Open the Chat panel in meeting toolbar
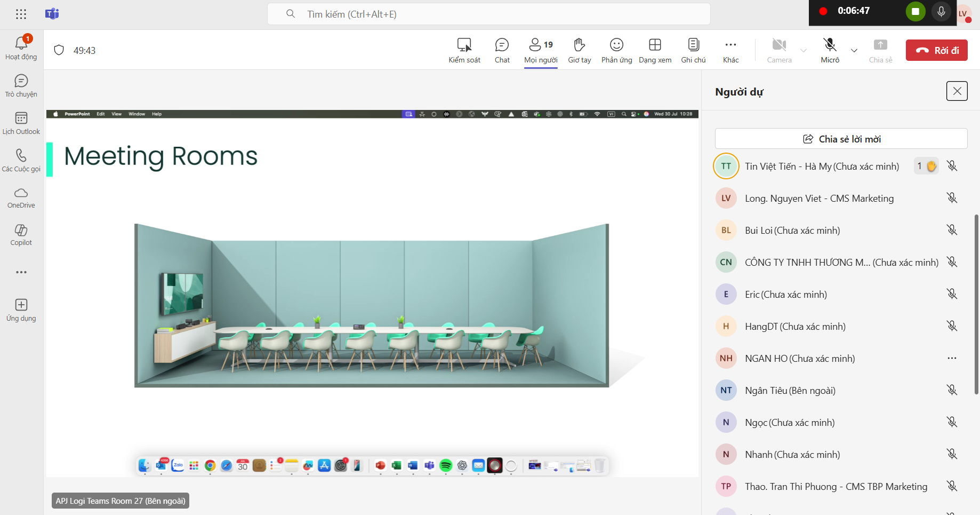The image size is (980, 515). point(502,51)
